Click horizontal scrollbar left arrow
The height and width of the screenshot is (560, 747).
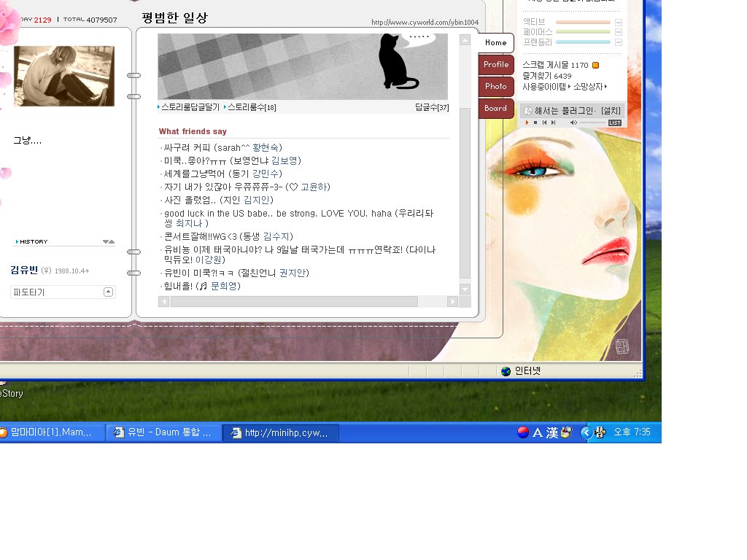coord(164,301)
